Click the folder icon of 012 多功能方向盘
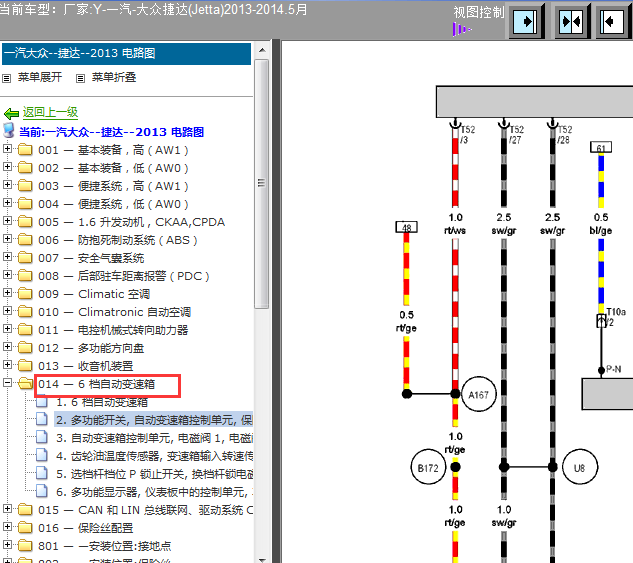The image size is (633, 563). tap(25, 348)
